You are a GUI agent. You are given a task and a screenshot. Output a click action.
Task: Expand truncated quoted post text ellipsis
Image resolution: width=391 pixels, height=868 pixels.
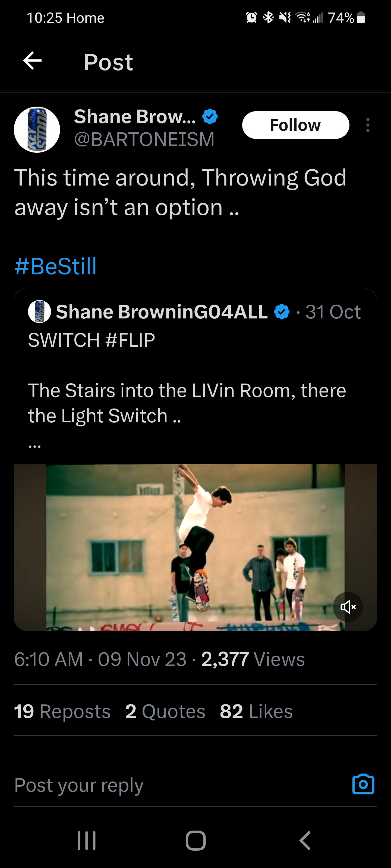coord(35,446)
